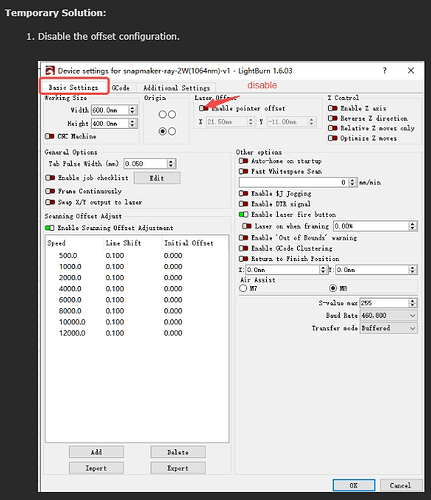Screen dimensions: 431x500
Task: Toggle Enable DTR signal
Action: click(x=244, y=204)
